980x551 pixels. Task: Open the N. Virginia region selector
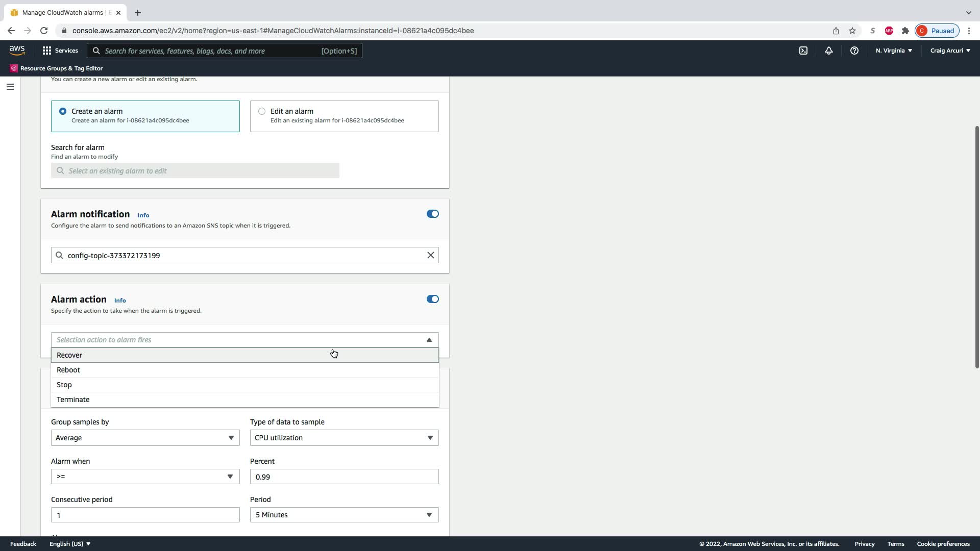click(894, 51)
